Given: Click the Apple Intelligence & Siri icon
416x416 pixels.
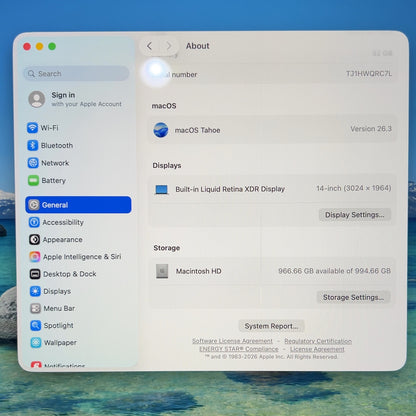Looking at the screenshot, I should pos(35,257).
